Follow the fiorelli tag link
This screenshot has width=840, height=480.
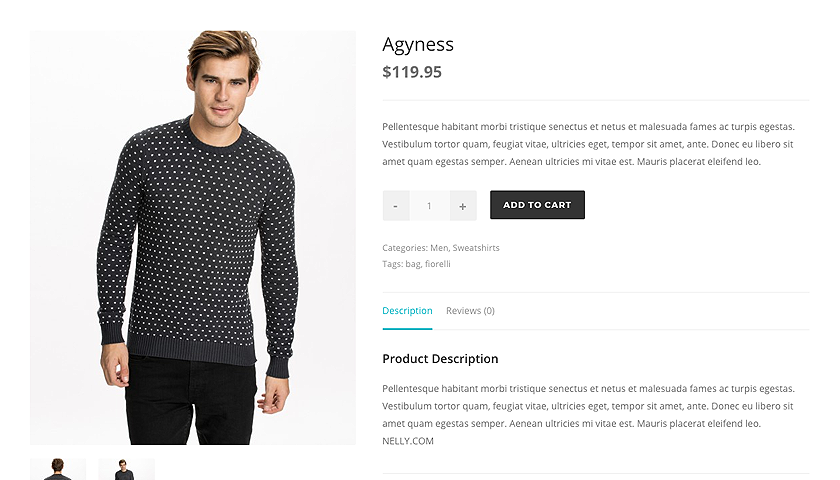[438, 264]
